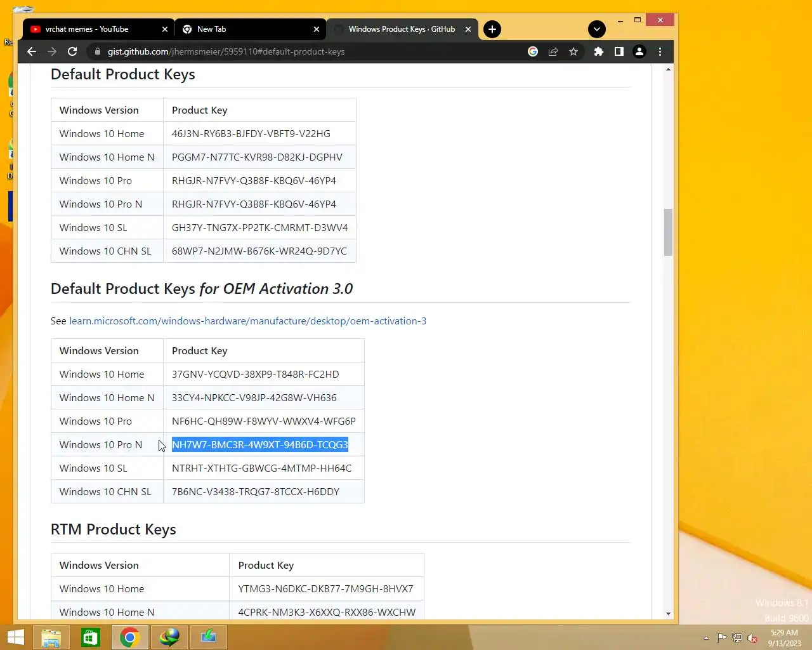Click key GH37Y-TNG7X-PP2TK-CMRMT-D3WV4
Viewport: 812px width, 650px height.
click(x=259, y=228)
